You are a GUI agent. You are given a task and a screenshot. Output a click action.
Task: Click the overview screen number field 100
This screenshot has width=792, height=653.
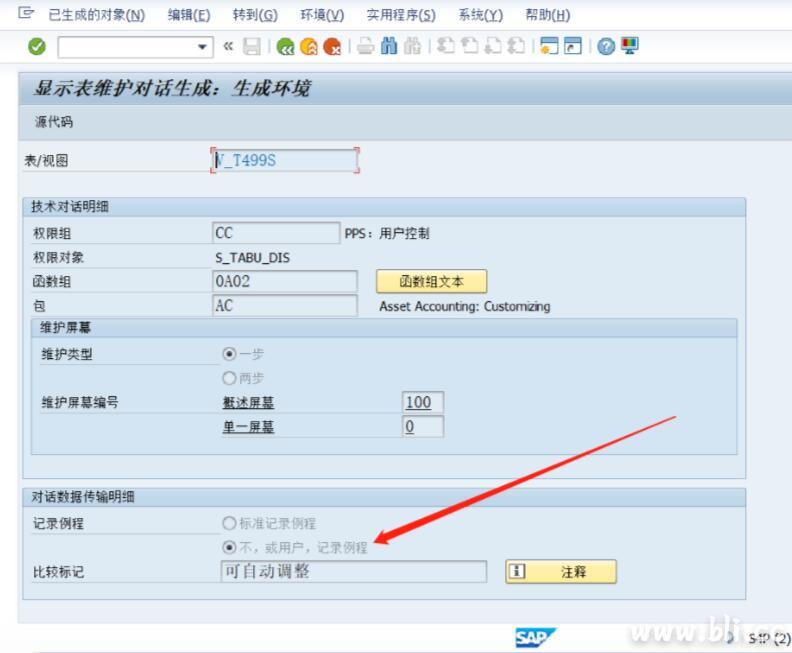pyautogui.click(x=423, y=403)
